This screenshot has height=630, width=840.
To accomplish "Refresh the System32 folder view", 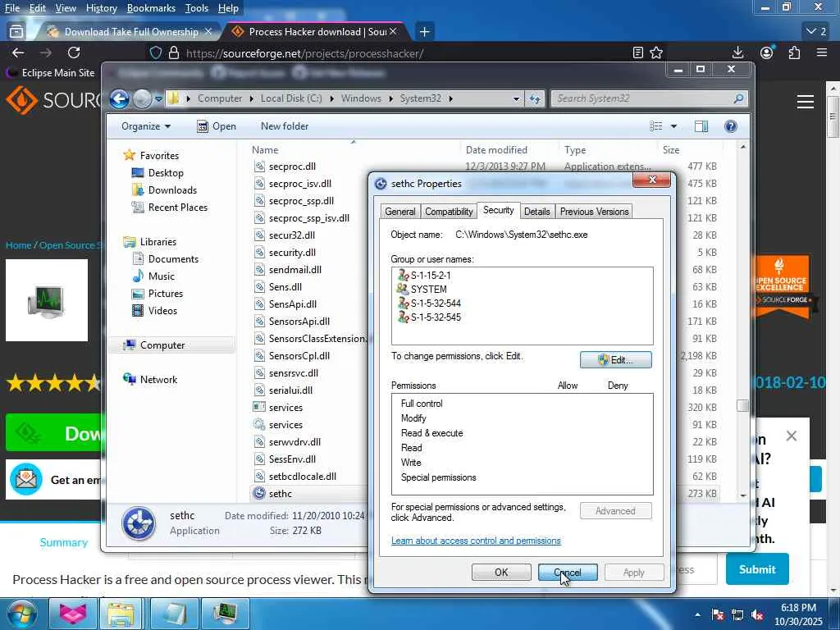I will pos(535,98).
